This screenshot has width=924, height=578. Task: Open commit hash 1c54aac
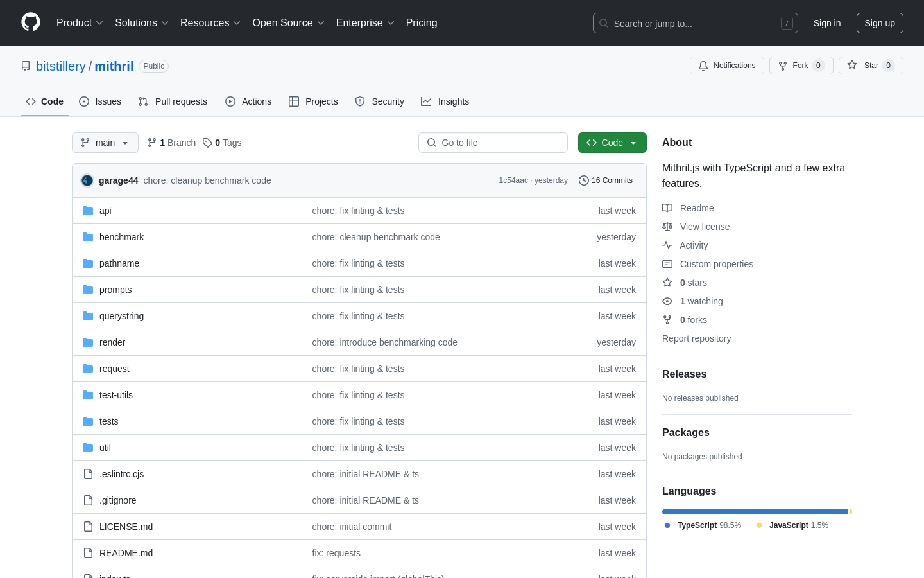513,180
